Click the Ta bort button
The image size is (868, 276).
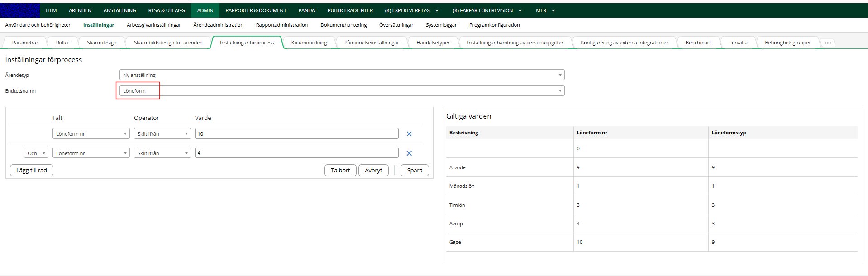[x=340, y=171]
